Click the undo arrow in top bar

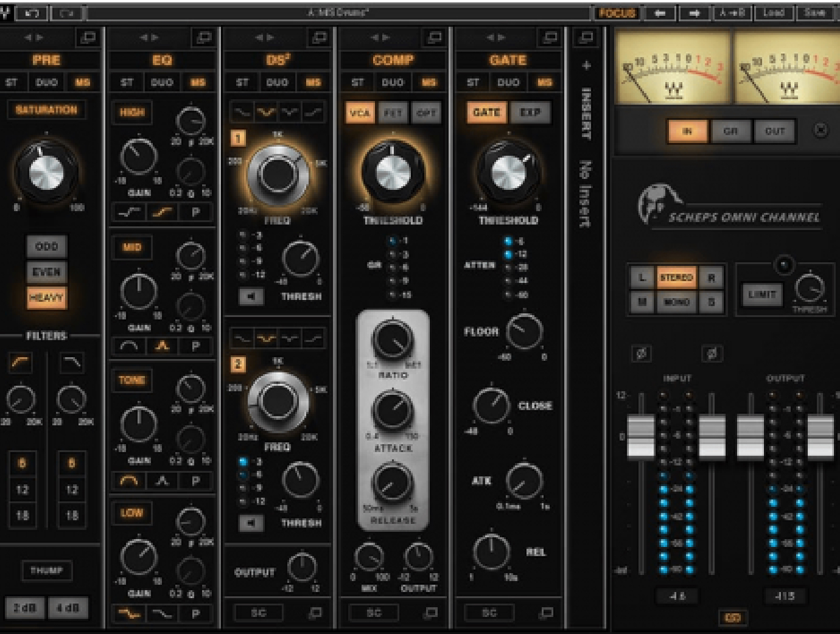[x=32, y=12]
